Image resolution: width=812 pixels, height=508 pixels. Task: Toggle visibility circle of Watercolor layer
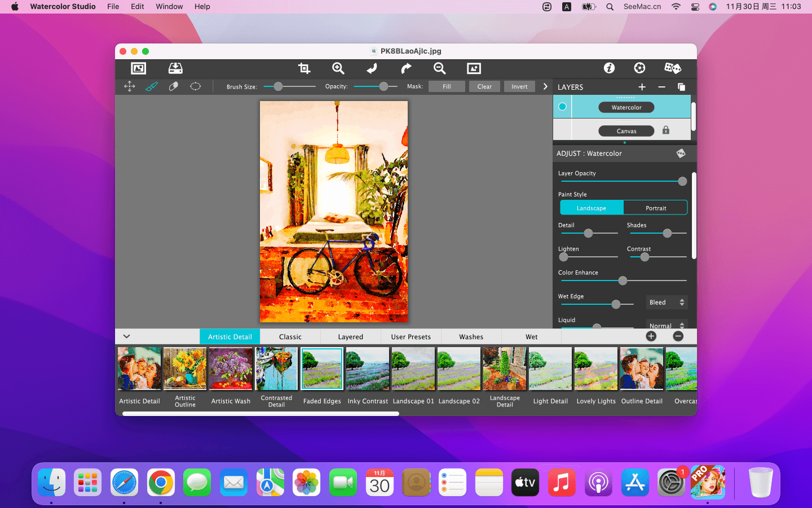tap(562, 107)
